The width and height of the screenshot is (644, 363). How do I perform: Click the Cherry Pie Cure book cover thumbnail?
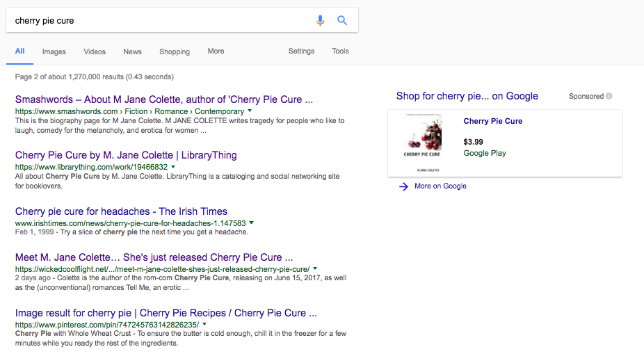(x=422, y=144)
